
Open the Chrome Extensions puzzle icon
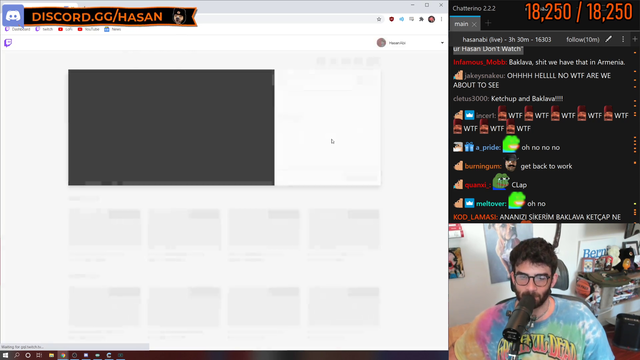coord(421,19)
